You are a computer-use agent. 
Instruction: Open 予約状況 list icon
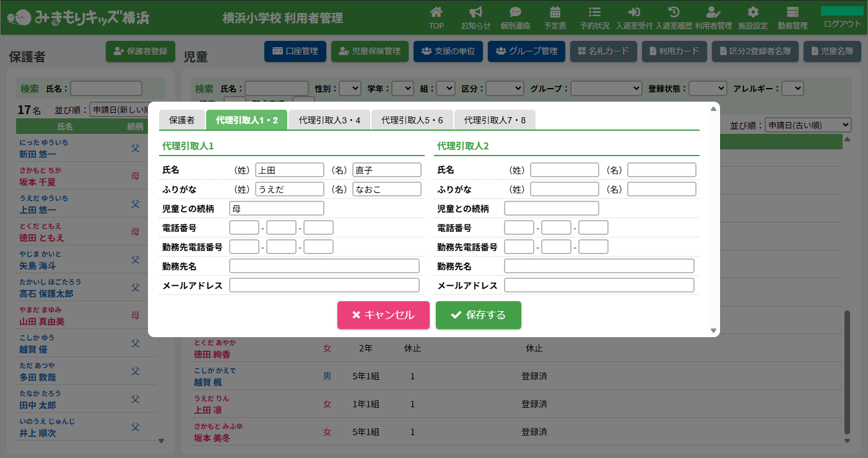point(594,12)
